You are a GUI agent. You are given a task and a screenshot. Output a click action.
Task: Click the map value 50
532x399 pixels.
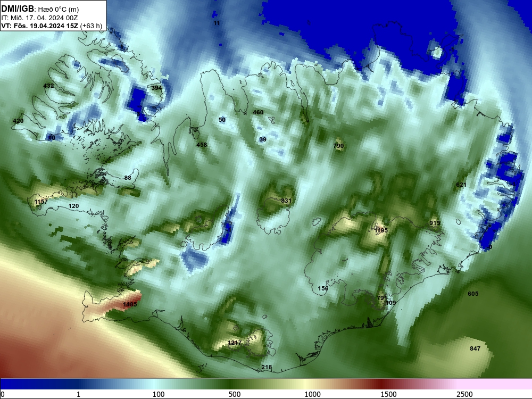point(222,120)
